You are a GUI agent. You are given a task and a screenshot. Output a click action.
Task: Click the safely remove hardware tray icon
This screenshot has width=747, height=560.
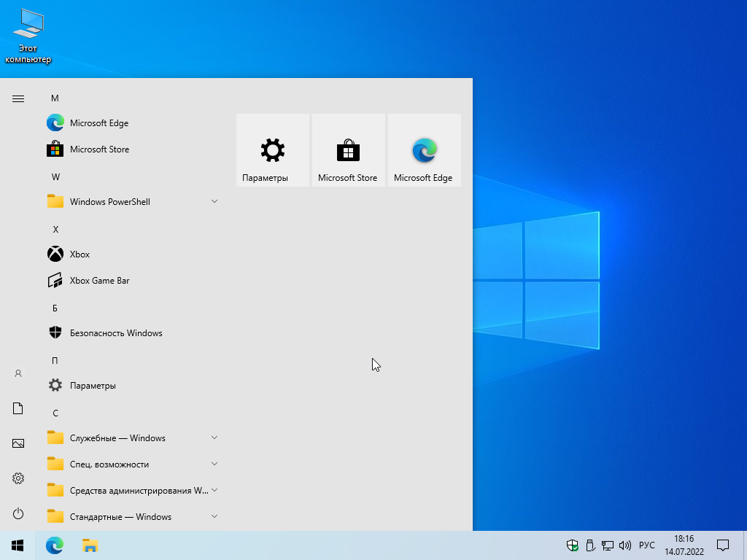tap(590, 545)
